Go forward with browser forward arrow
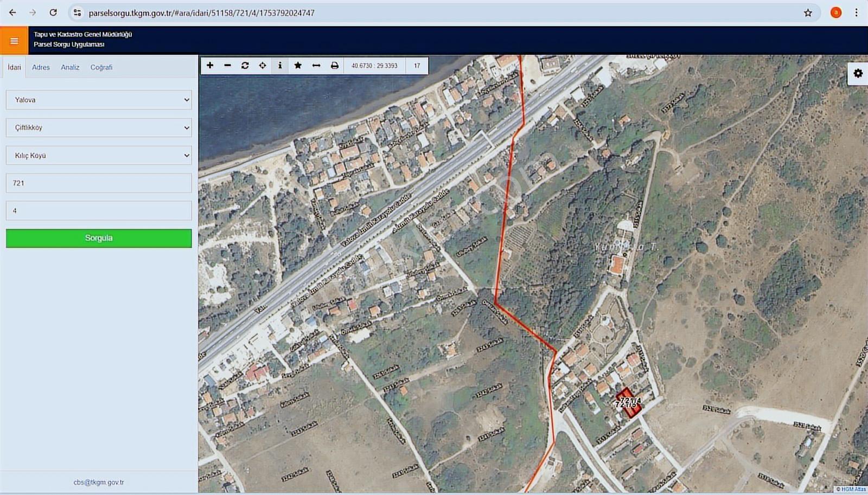 click(33, 12)
